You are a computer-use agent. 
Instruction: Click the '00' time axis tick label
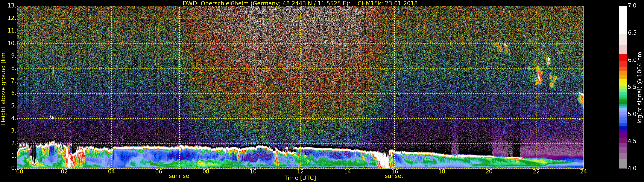[x=19, y=172]
